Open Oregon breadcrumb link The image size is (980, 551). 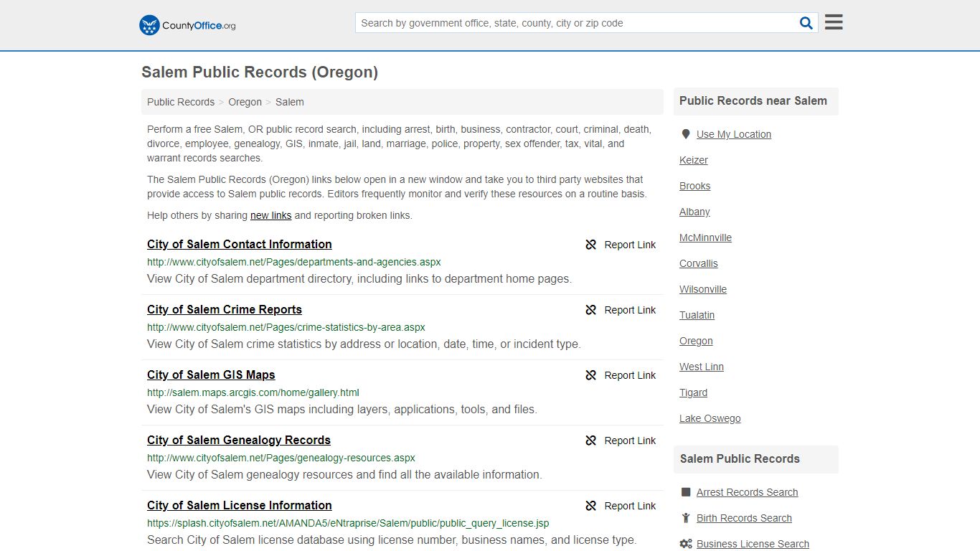[x=245, y=102]
